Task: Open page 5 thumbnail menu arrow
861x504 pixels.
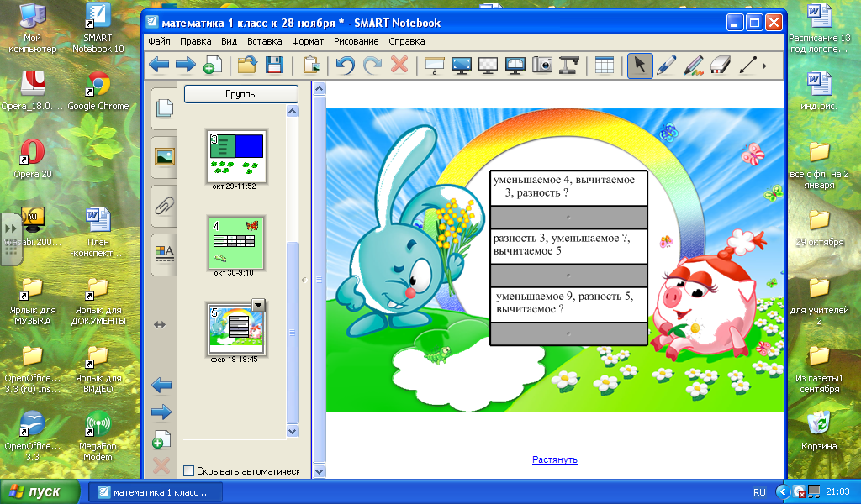Action: coord(258,305)
